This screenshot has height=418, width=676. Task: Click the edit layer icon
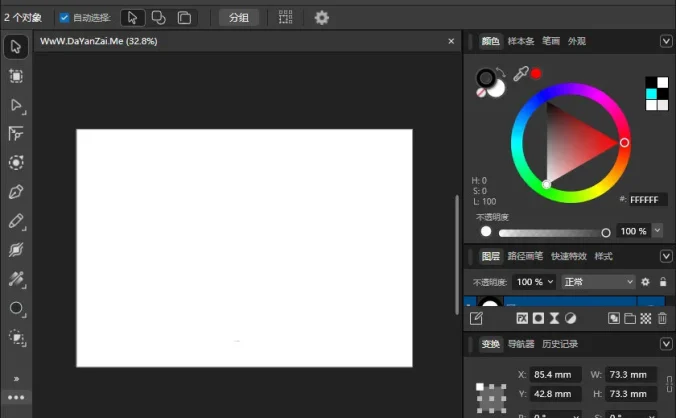pyautogui.click(x=476, y=318)
